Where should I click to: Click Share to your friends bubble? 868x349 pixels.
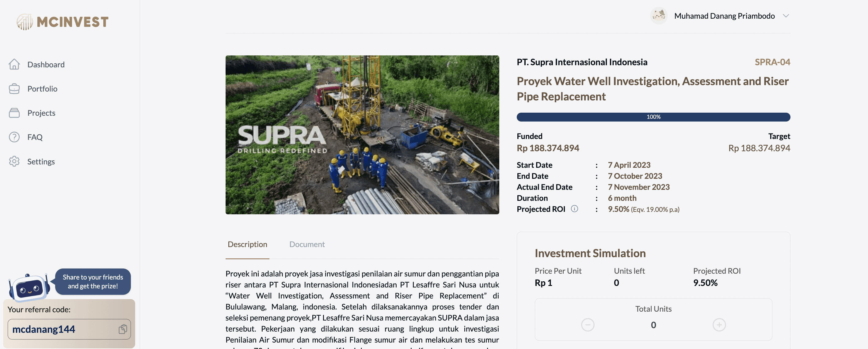pyautogui.click(x=93, y=281)
